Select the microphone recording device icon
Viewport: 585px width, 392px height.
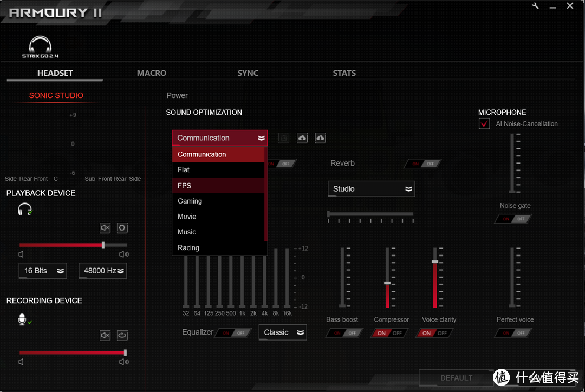point(24,319)
